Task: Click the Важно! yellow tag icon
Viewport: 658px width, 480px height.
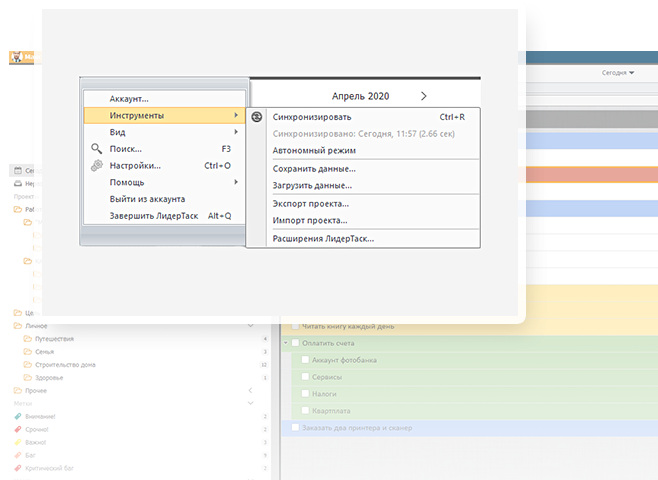Action: (18, 442)
